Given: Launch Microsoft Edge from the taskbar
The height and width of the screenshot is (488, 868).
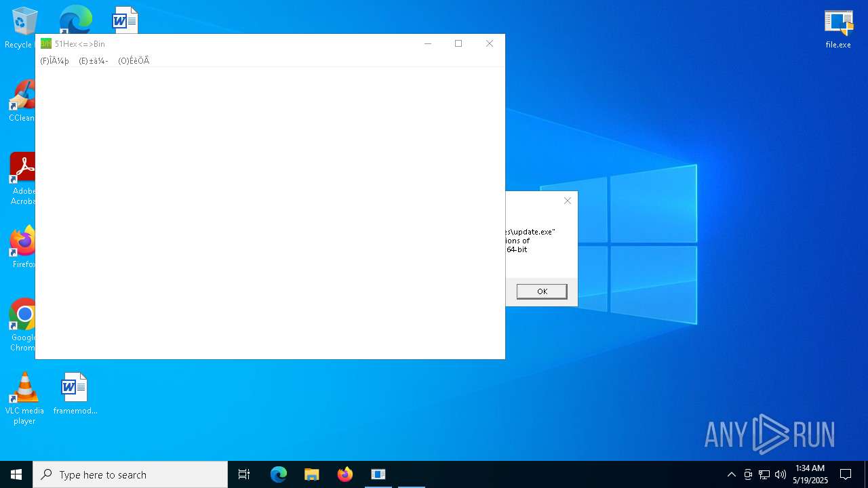Looking at the screenshot, I should tap(279, 474).
